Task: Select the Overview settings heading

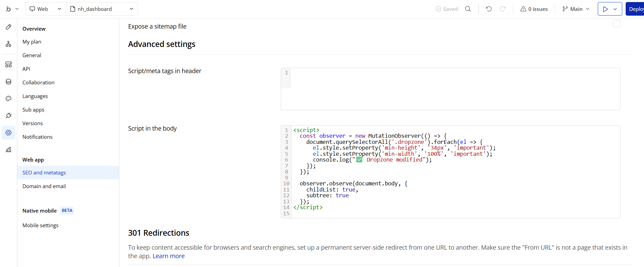Action: pyautogui.click(x=34, y=29)
